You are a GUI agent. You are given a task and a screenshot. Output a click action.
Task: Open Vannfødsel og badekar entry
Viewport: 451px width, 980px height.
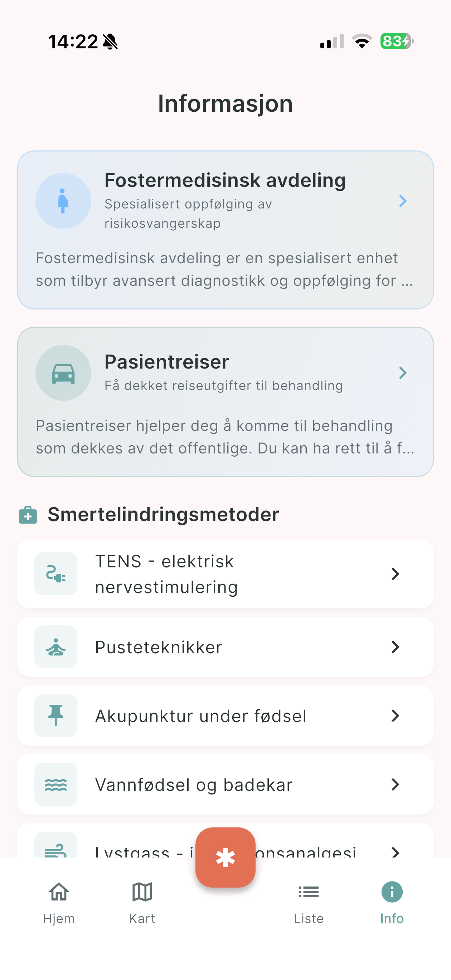(194, 784)
